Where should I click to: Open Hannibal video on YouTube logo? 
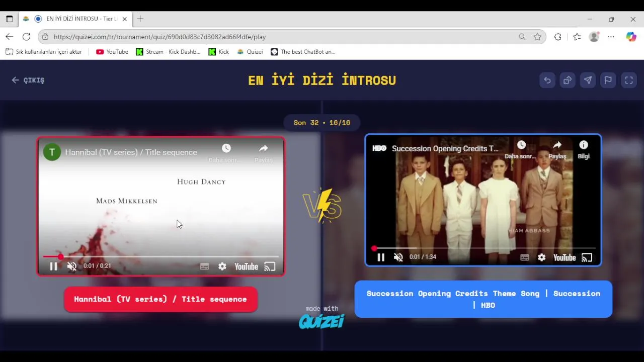(x=246, y=267)
